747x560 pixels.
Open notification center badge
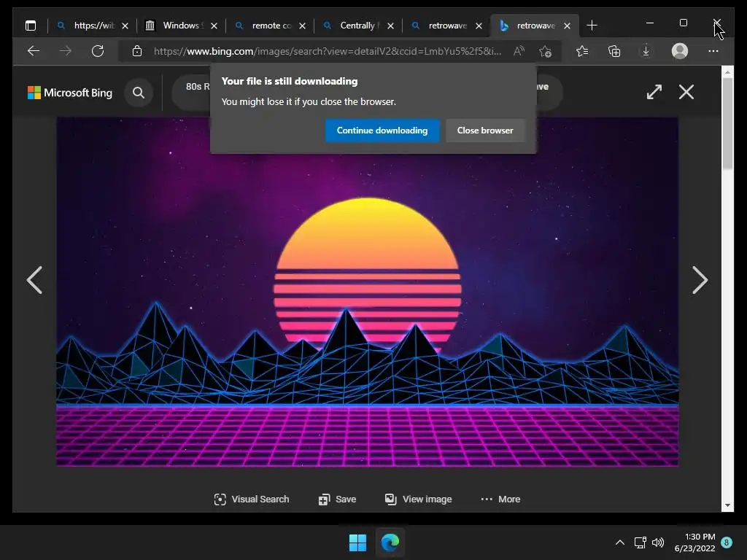[x=727, y=542]
